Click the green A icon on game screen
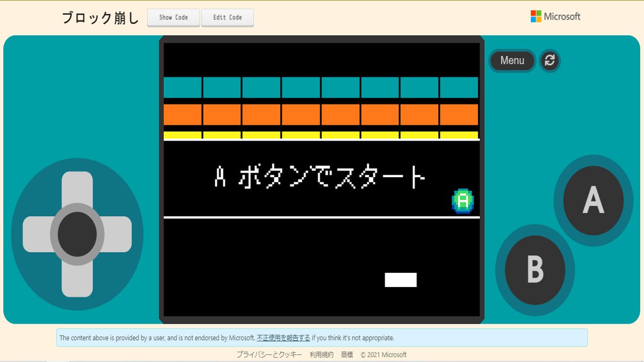The height and width of the screenshot is (362, 644). click(463, 201)
